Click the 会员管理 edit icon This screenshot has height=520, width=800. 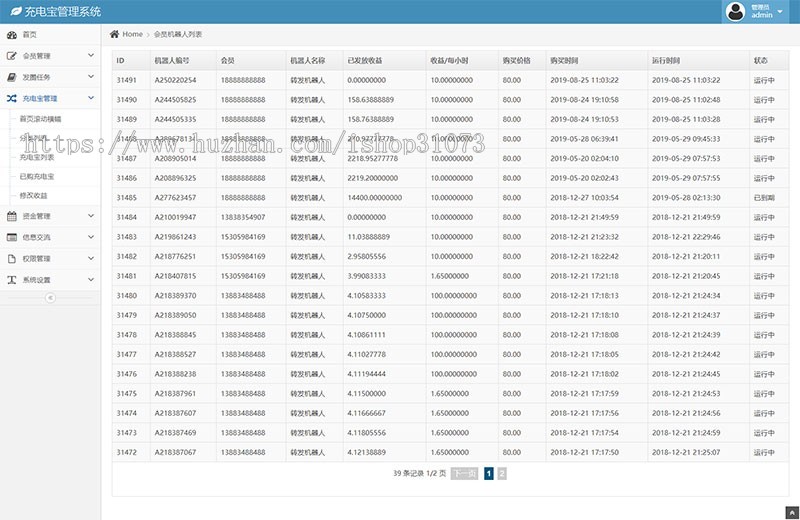pyautogui.click(x=12, y=56)
